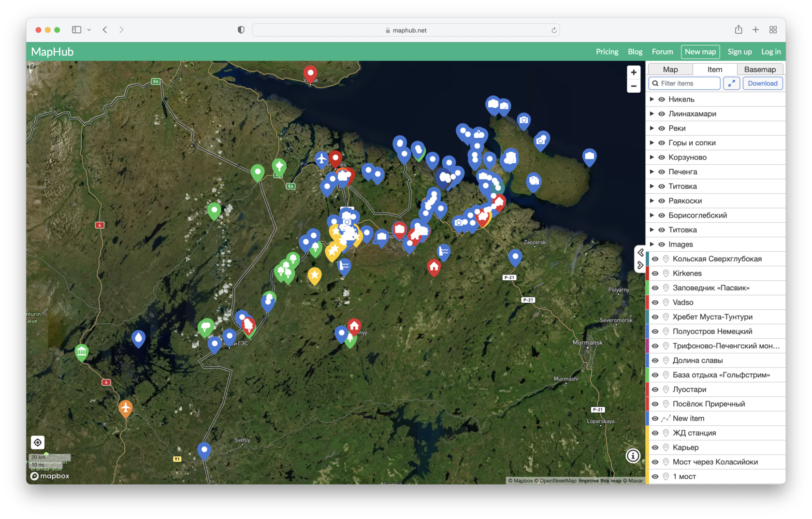Open the Forum link in header
Image resolution: width=812 pixels, height=519 pixels.
[662, 52]
